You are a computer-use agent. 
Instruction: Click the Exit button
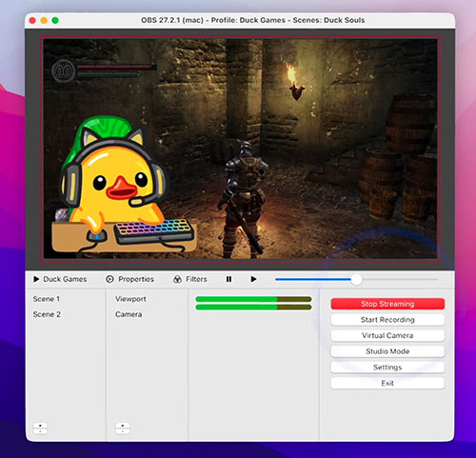click(x=387, y=383)
